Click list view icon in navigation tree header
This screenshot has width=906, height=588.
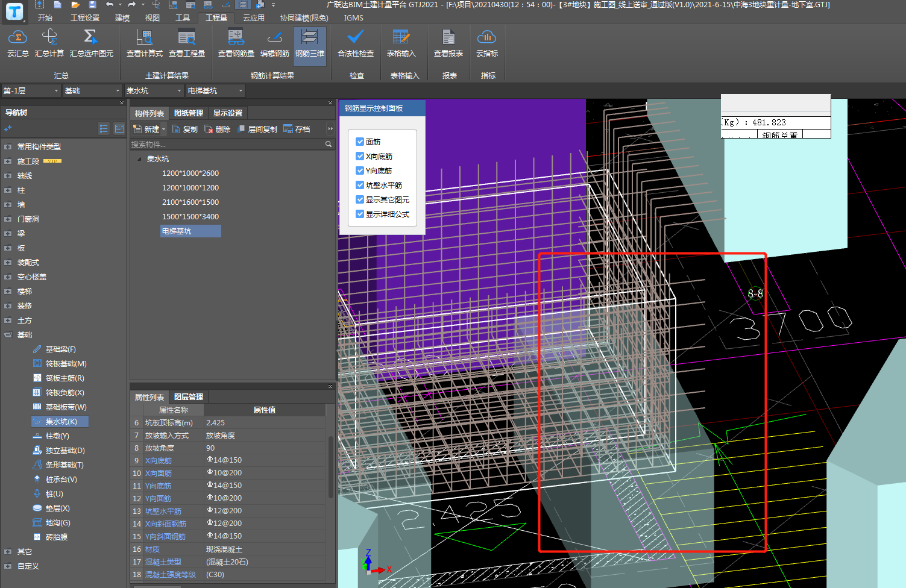(104, 128)
